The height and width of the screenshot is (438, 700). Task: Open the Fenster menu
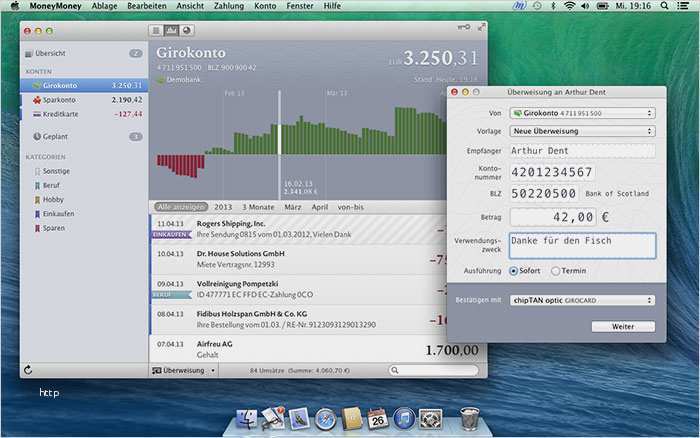click(300, 6)
